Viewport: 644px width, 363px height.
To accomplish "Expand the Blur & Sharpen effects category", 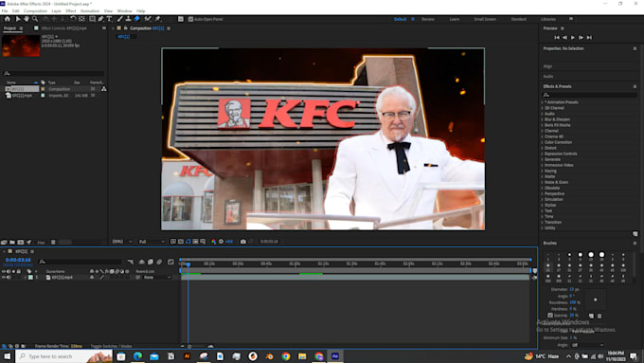I will (543, 119).
